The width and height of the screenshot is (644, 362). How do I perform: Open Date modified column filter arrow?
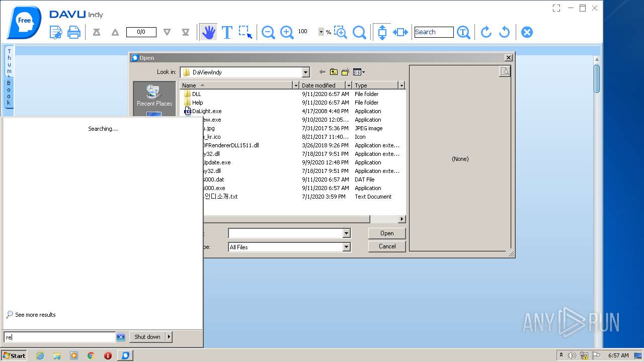pyautogui.click(x=349, y=85)
